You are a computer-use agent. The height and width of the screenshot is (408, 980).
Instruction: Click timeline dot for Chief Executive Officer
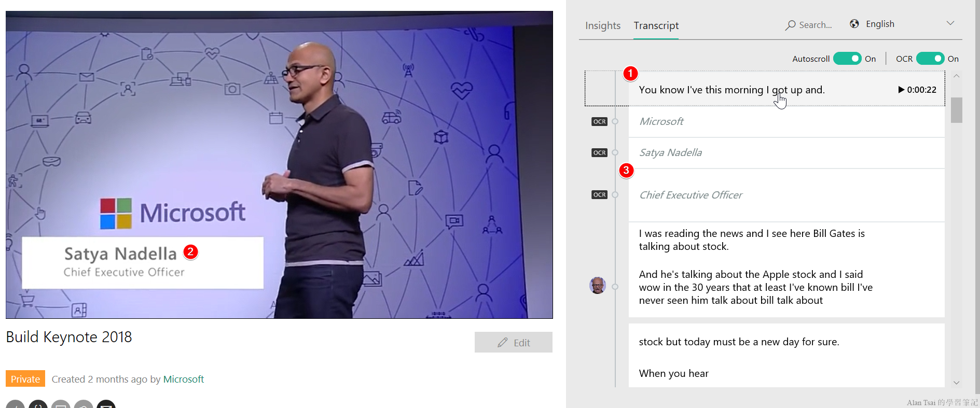[615, 194]
